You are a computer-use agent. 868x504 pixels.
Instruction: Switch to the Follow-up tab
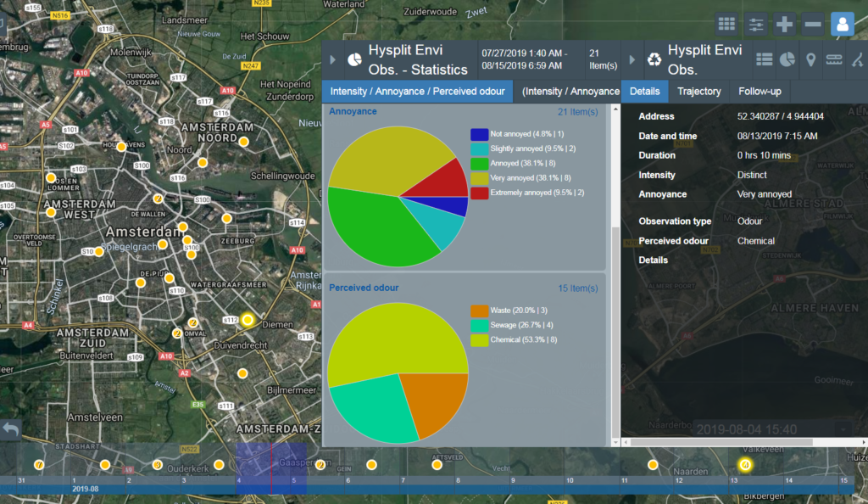759,91
